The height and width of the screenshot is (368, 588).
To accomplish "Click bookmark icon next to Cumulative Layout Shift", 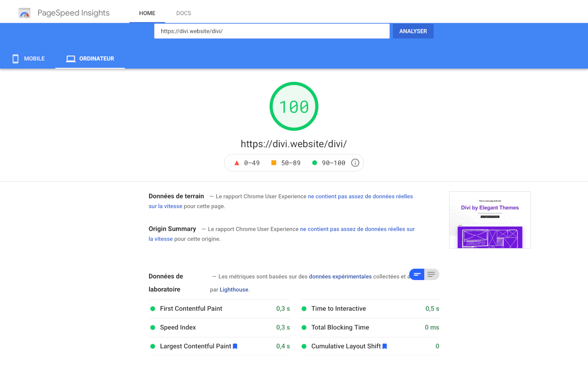I will tap(385, 346).
